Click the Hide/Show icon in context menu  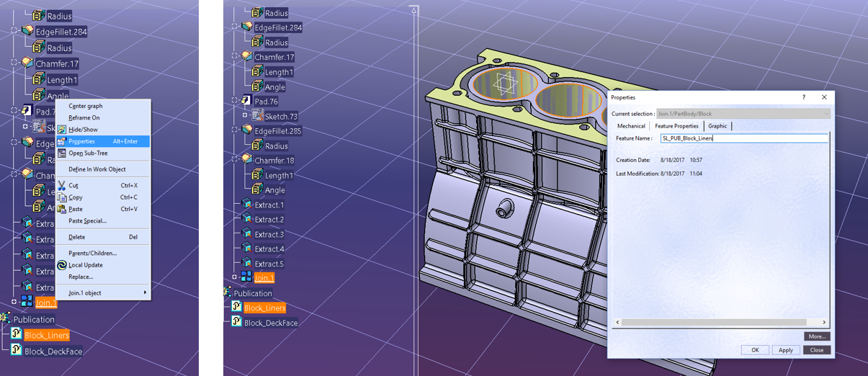tap(62, 130)
